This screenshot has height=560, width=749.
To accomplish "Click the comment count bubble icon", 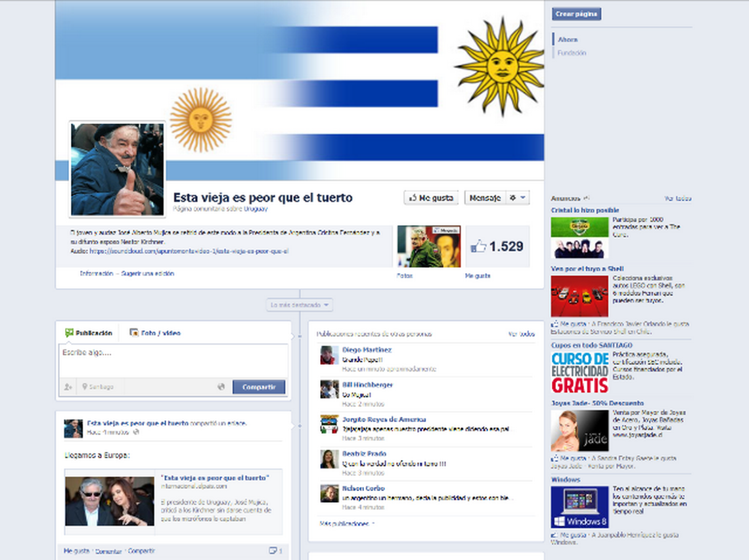I will click(273, 550).
